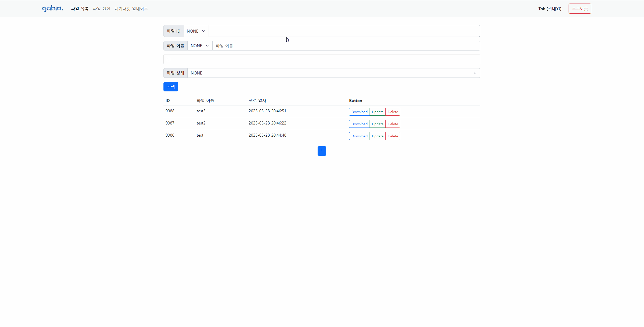The height and width of the screenshot is (327, 644).
Task: Delete file test2
Action: pos(393,124)
